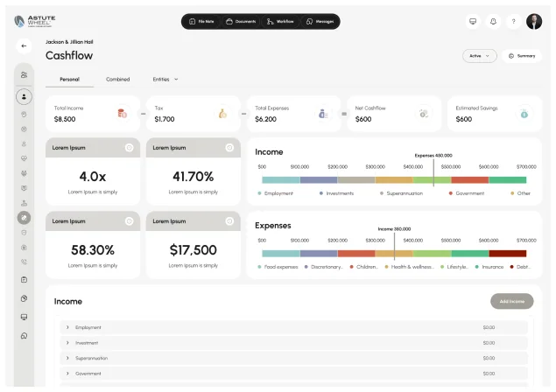Click the Total Expenses $6,200 value
The image size is (556, 392).
265,120
